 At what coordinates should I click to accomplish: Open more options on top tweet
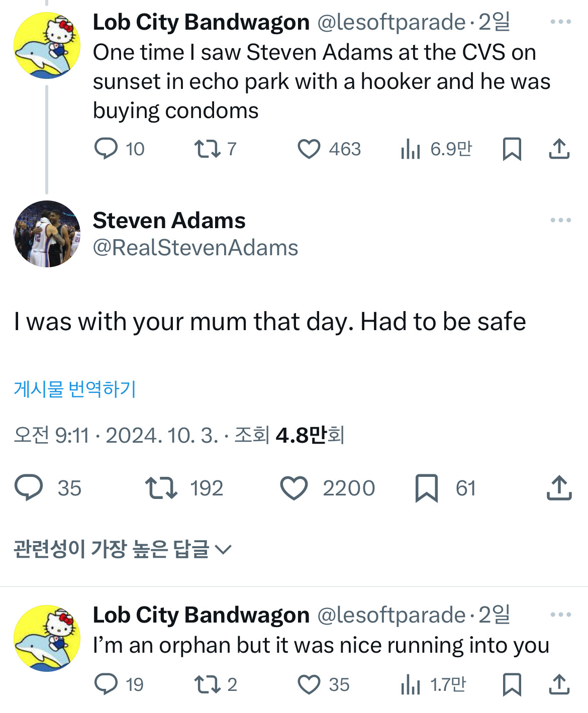coord(560,22)
